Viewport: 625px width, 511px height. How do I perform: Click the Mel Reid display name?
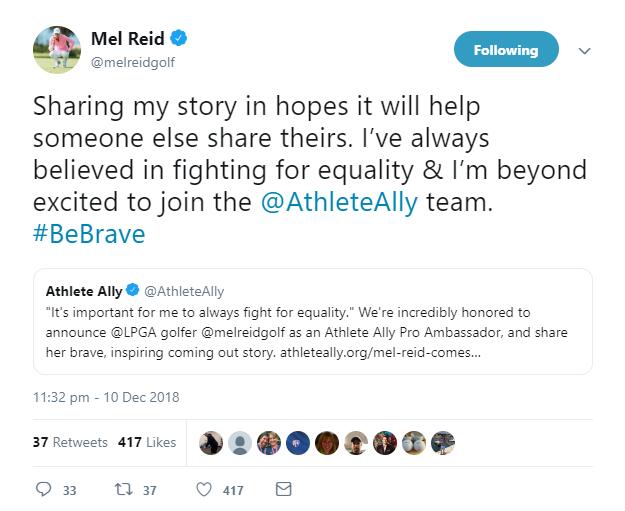click(127, 39)
